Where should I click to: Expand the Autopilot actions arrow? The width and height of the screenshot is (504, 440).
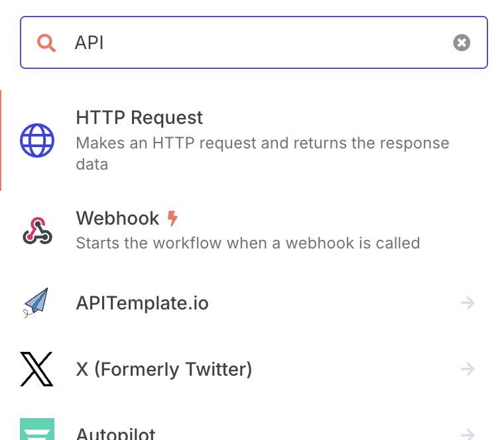click(468, 434)
